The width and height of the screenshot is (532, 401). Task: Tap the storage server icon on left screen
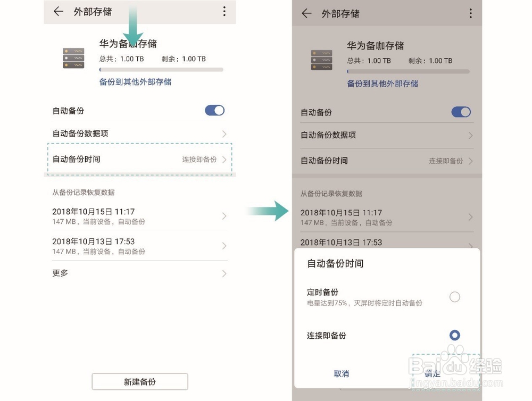73,58
